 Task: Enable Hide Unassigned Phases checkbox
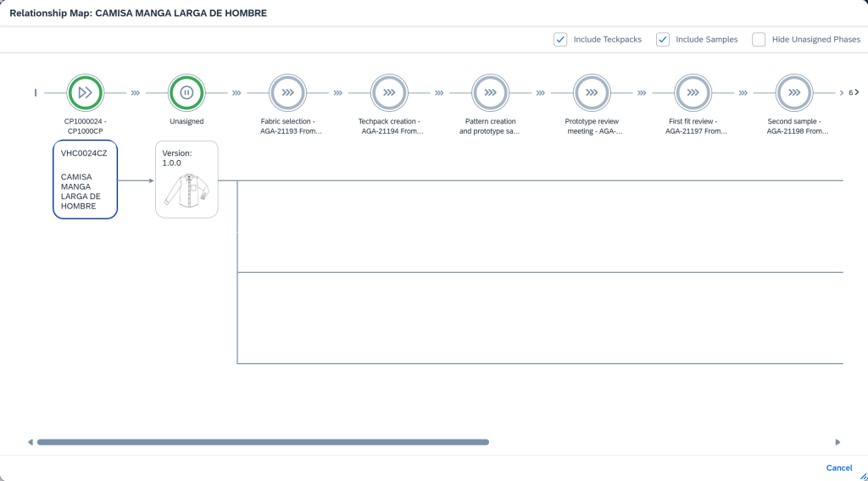click(x=759, y=40)
